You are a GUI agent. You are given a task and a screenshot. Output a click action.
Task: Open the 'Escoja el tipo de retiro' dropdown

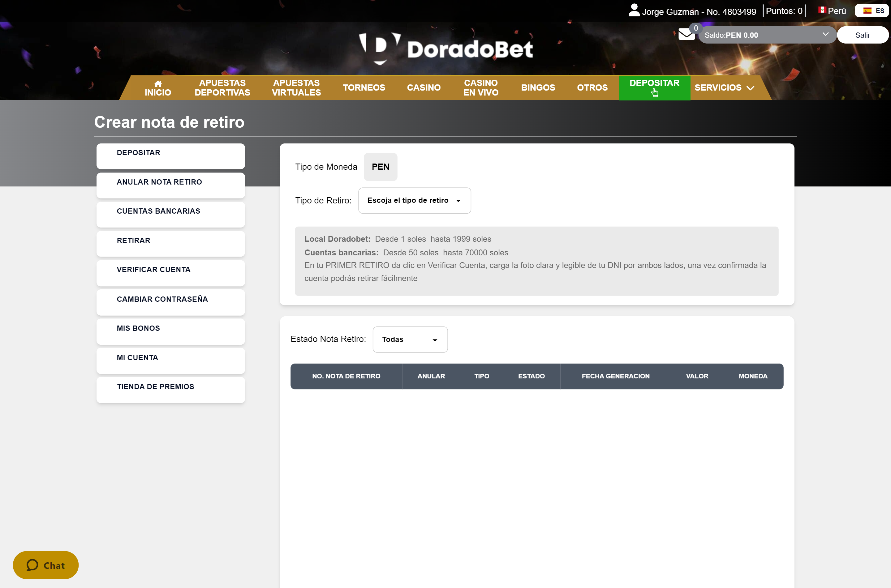(414, 200)
